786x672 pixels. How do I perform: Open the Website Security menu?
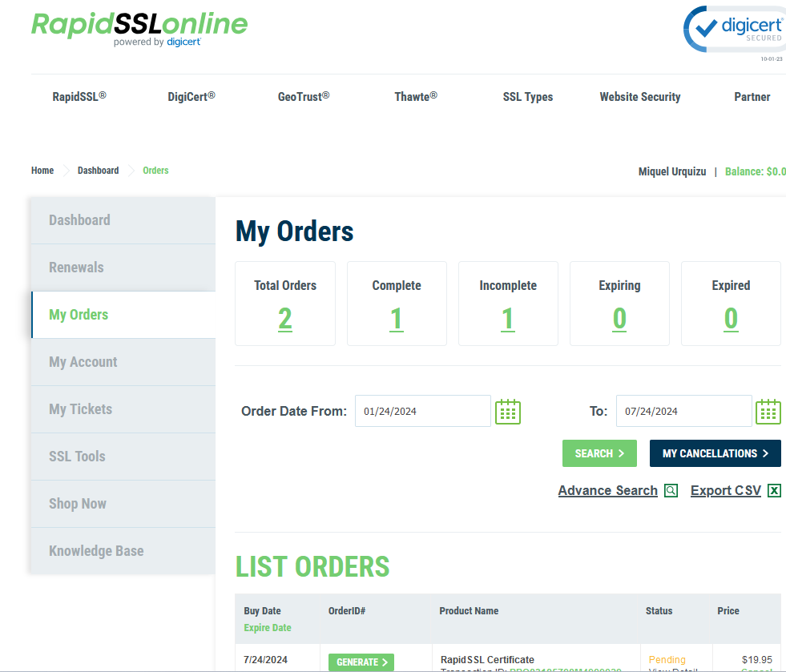pyautogui.click(x=640, y=97)
